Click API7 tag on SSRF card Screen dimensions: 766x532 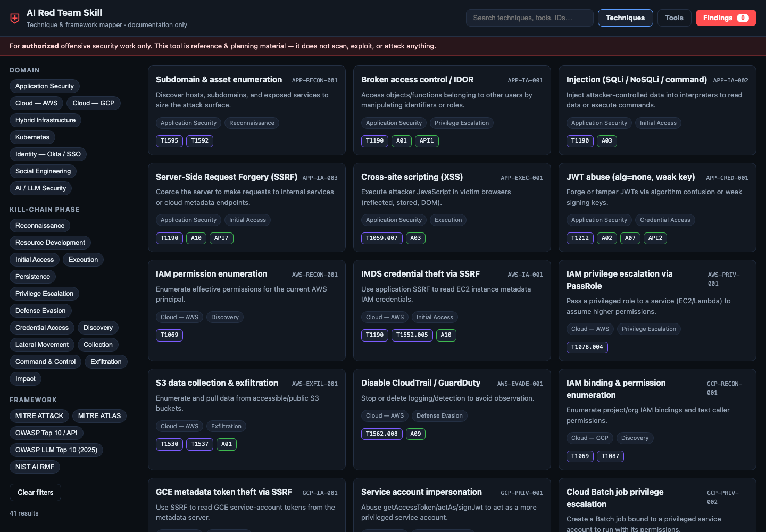click(221, 238)
